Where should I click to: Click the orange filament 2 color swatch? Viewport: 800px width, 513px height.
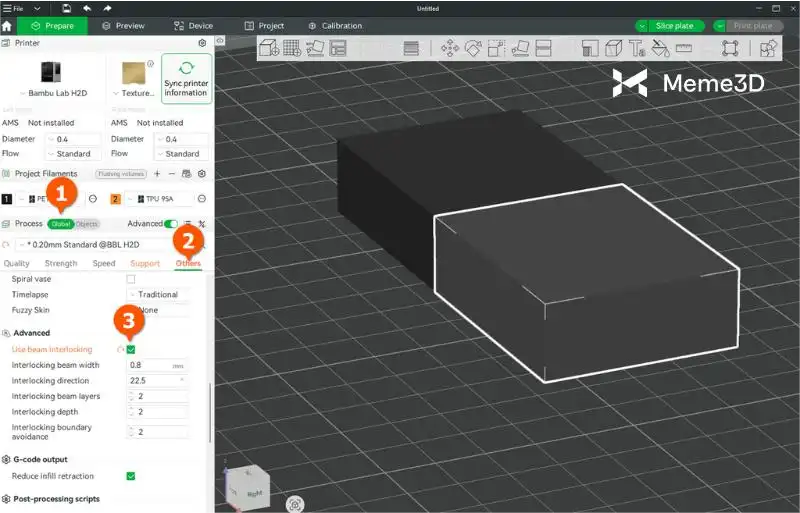[114, 199]
